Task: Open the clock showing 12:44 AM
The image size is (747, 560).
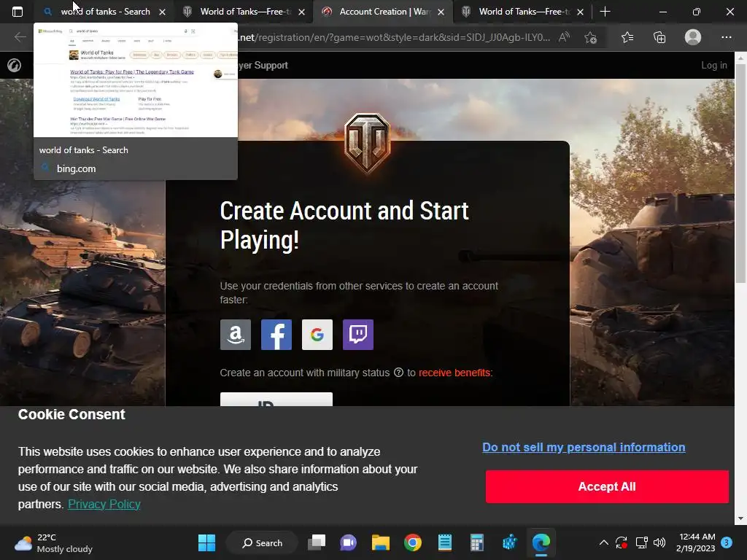Action: click(695, 542)
